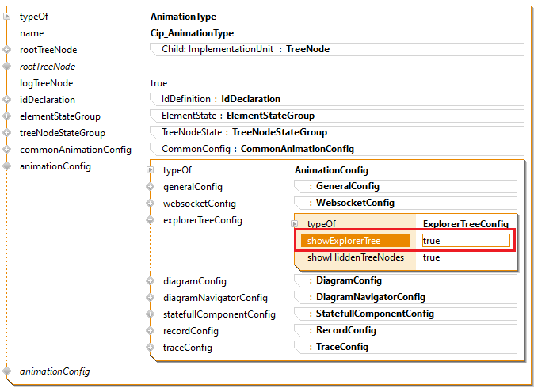This screenshot has width=534, height=392.
Task: Open the DiagramConfig value box
Action: tap(406, 280)
